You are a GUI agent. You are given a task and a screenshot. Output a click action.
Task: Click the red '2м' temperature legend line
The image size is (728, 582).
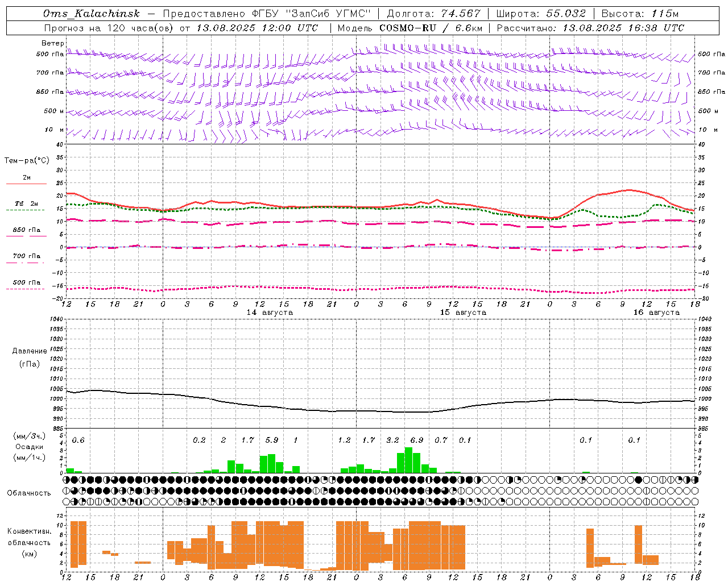[x=26, y=184]
